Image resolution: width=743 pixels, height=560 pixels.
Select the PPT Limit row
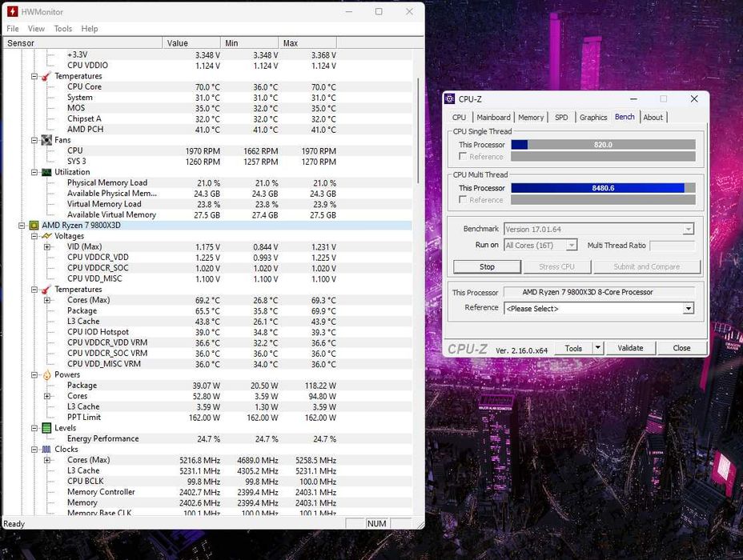click(207, 418)
